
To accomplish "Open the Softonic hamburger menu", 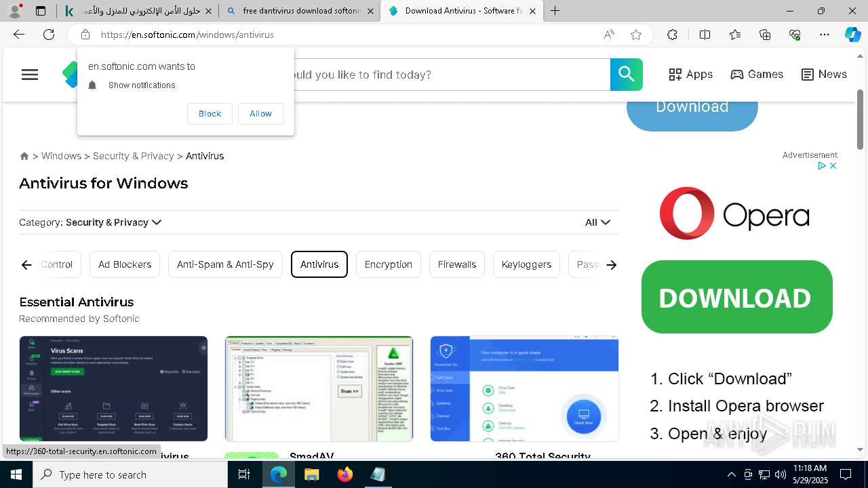I will coord(30,75).
